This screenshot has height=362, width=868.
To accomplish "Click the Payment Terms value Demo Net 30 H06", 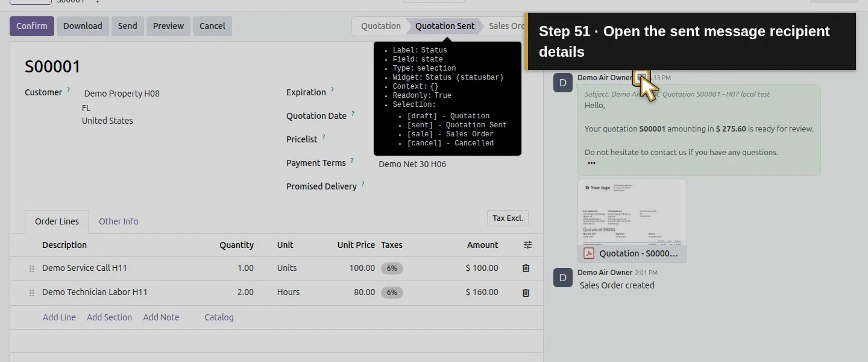I will [412, 164].
